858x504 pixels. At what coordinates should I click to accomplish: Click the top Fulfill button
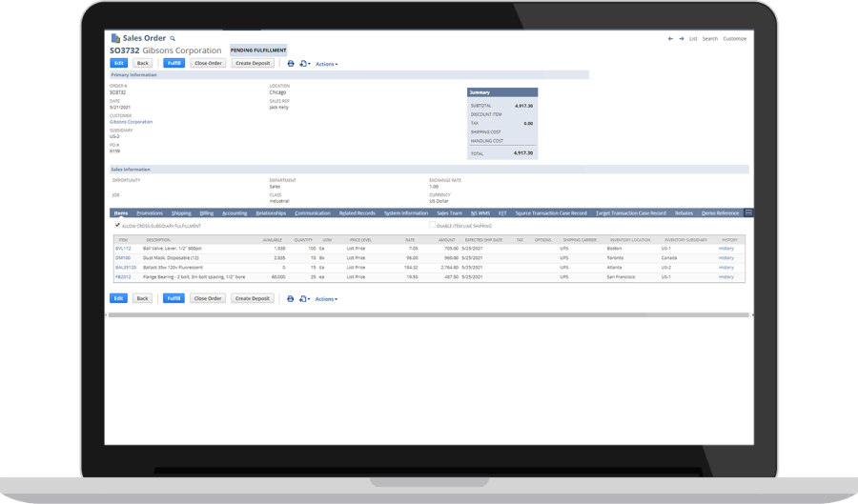point(174,64)
